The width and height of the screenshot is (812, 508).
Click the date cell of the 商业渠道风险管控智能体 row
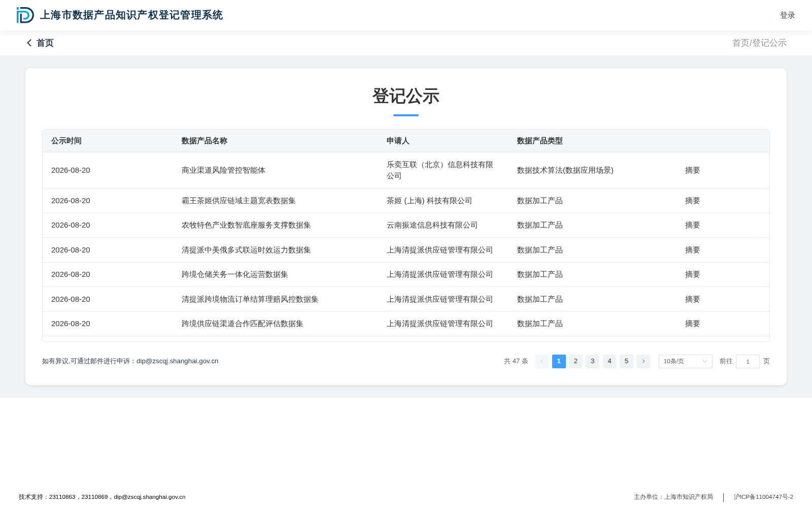(x=71, y=170)
